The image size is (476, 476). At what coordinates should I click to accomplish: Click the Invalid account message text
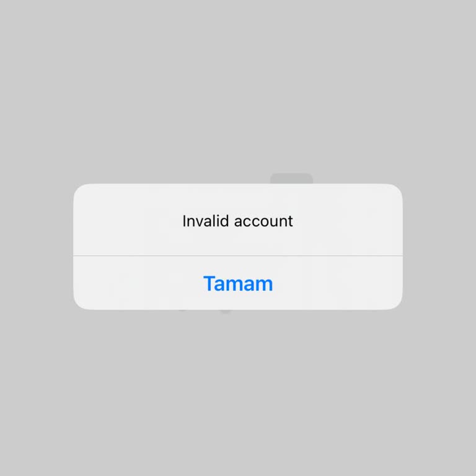(x=238, y=221)
